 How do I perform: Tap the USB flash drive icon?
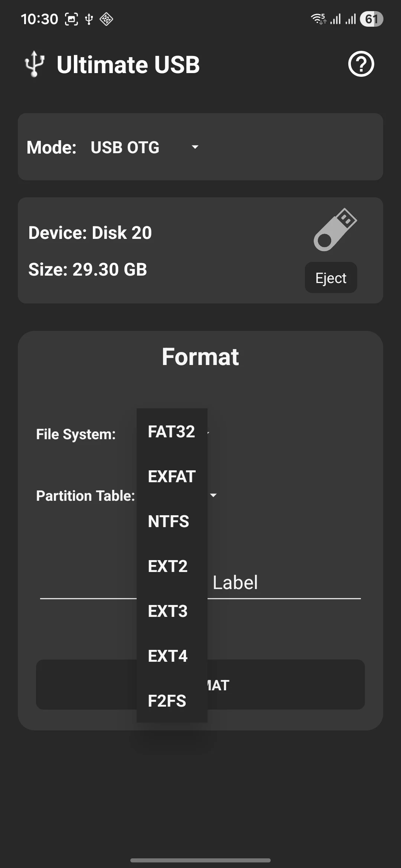point(335,230)
